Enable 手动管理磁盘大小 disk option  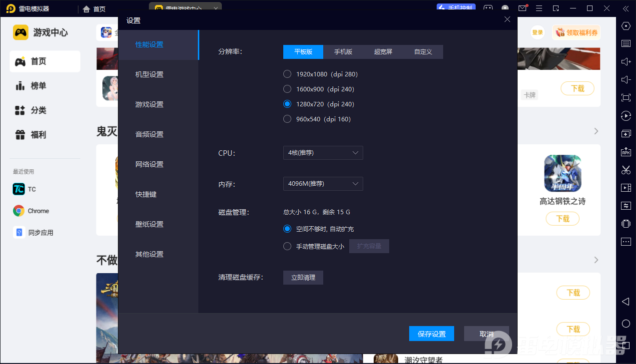pyautogui.click(x=287, y=246)
